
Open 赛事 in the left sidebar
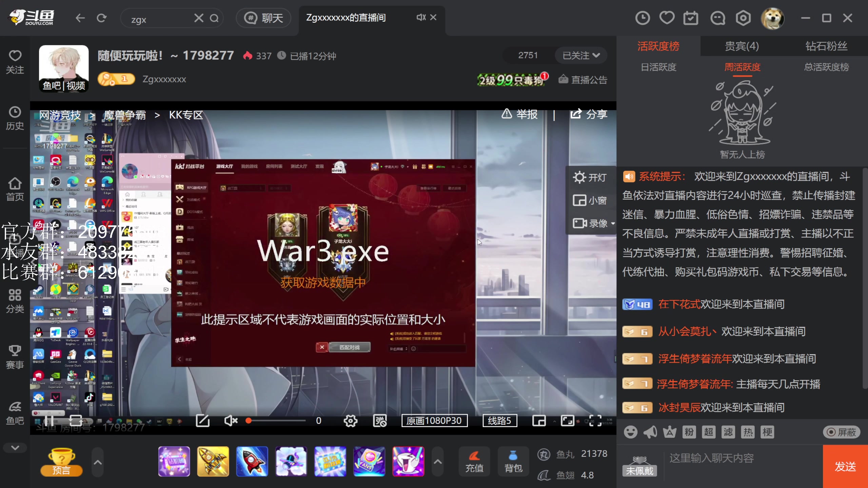click(x=15, y=357)
